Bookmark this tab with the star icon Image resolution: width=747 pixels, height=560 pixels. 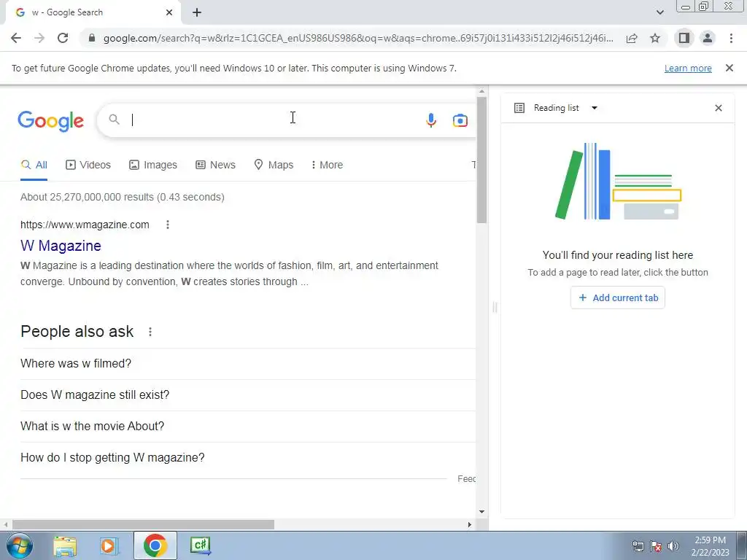pyautogui.click(x=655, y=38)
